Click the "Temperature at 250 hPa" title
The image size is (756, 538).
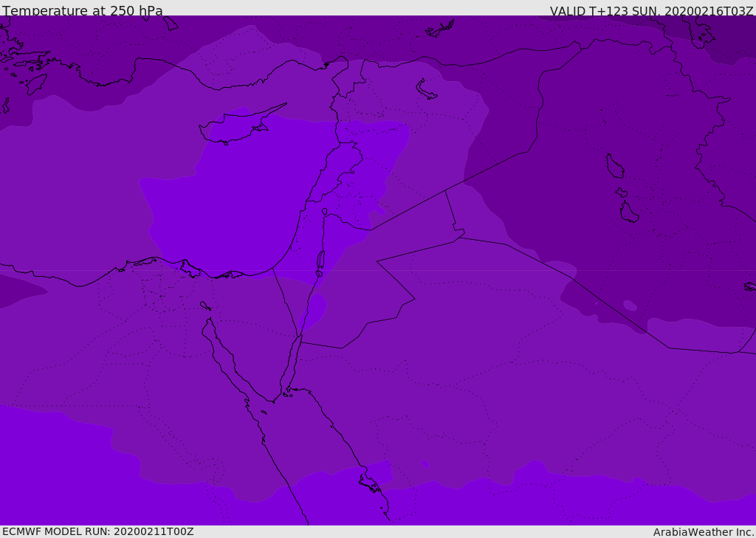pyautogui.click(x=83, y=11)
